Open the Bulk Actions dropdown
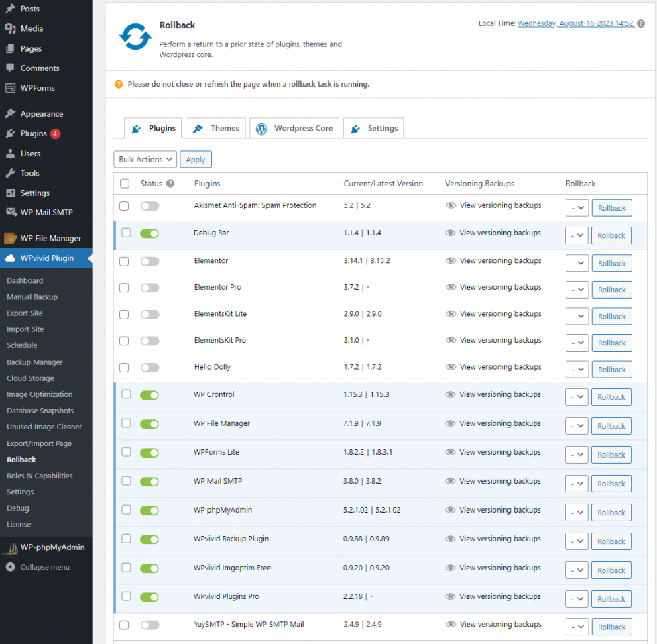The width and height of the screenshot is (657, 644). click(x=145, y=159)
